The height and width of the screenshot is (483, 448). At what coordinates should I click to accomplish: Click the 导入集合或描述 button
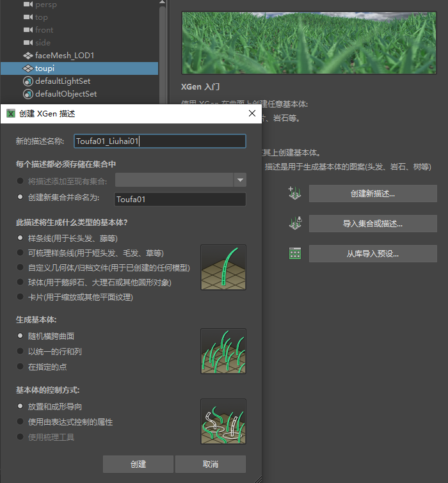click(372, 224)
